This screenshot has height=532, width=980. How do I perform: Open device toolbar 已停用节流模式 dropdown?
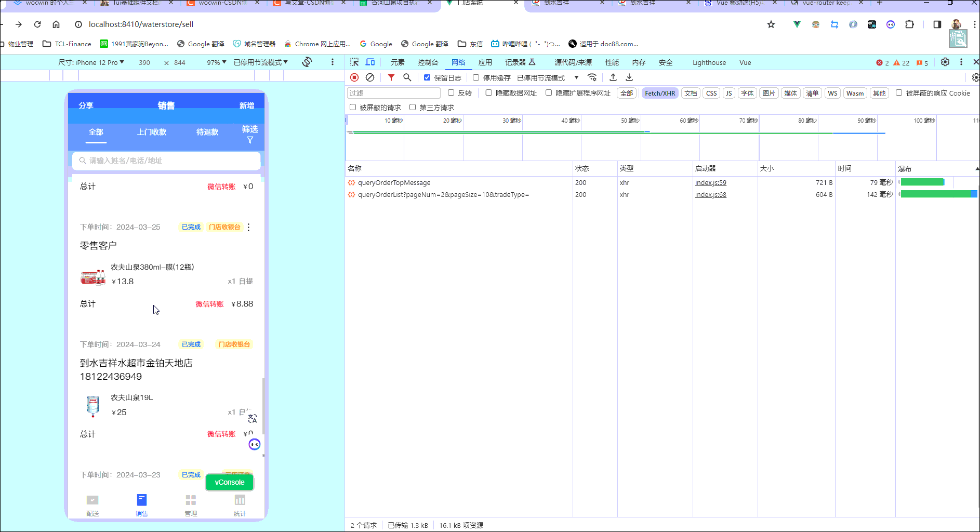click(x=260, y=62)
